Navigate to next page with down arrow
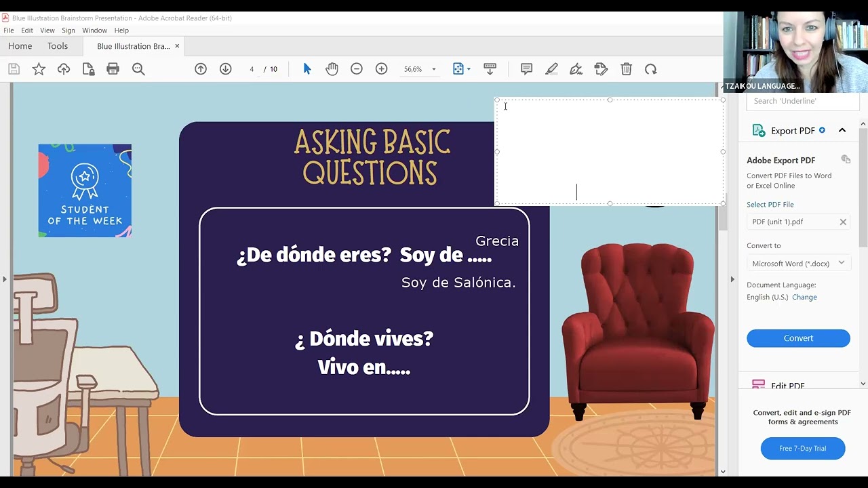The height and width of the screenshot is (488, 868). coord(225,68)
